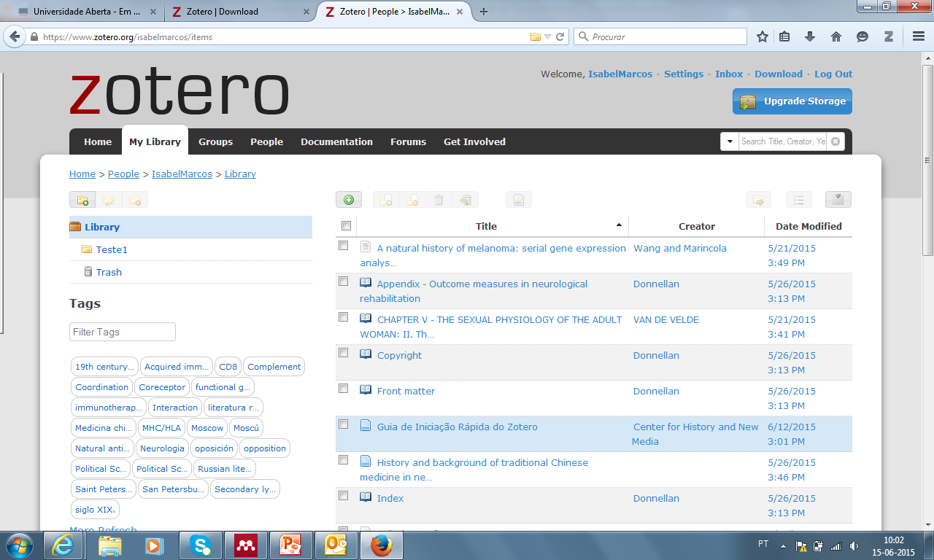Check the box for Guia de Iniciação Rápida
The width and height of the screenshot is (934, 560).
click(344, 424)
